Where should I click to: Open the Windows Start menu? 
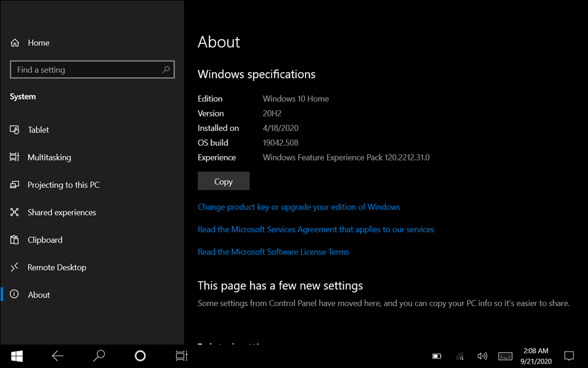coord(17,356)
